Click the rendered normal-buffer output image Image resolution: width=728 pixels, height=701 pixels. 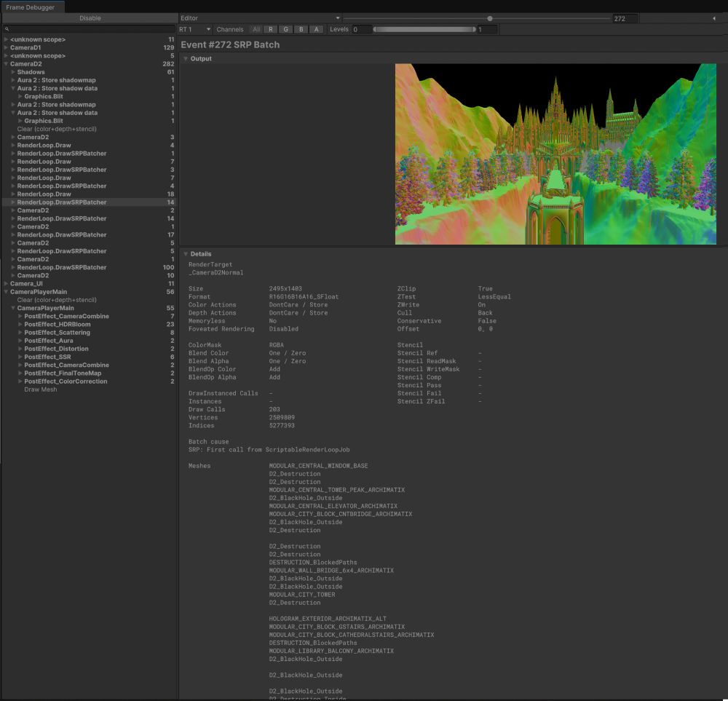[x=555, y=154]
